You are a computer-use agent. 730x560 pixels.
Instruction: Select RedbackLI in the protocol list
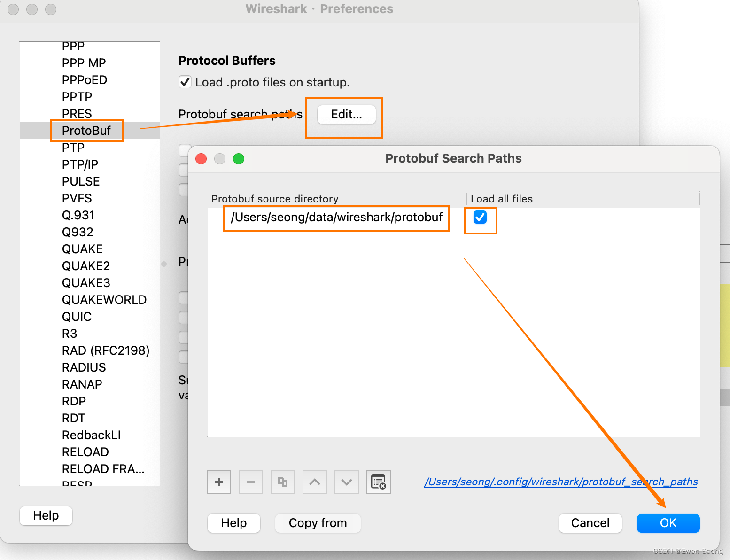click(90, 435)
